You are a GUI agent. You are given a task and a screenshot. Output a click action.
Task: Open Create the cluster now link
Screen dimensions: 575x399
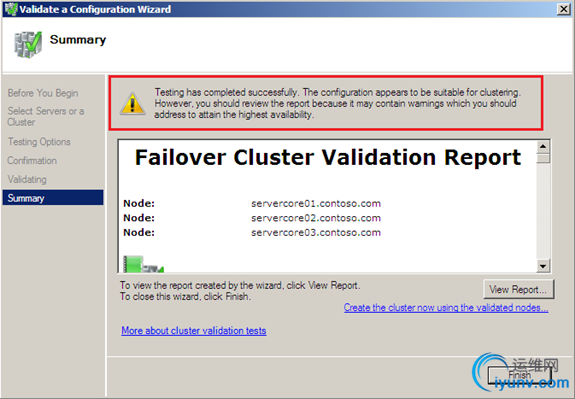click(446, 308)
